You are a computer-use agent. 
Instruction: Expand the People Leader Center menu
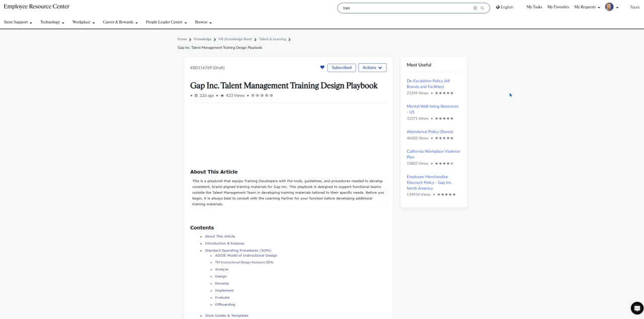coord(167,22)
